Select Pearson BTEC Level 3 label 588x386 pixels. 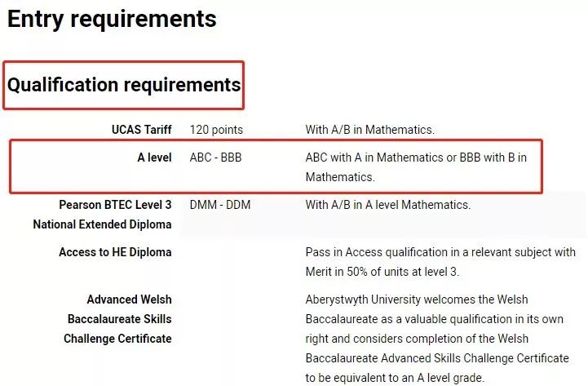tap(115, 205)
